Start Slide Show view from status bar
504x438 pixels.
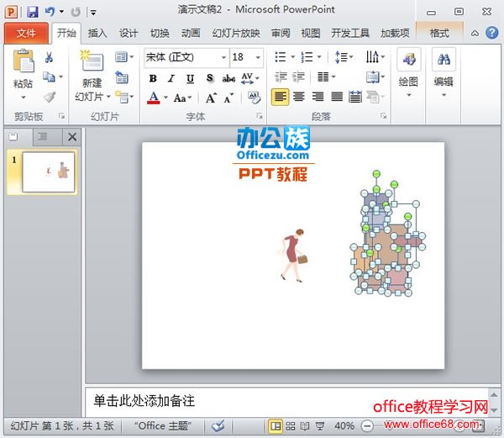(320, 426)
